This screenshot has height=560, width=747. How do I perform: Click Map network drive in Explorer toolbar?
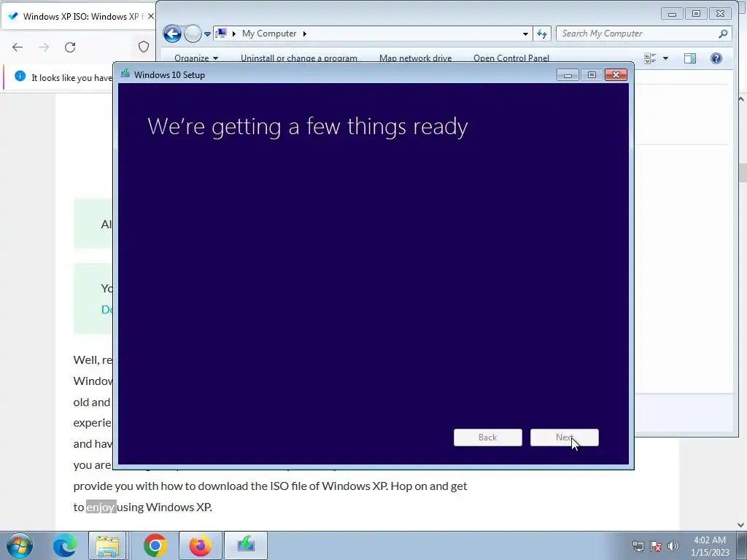[415, 58]
